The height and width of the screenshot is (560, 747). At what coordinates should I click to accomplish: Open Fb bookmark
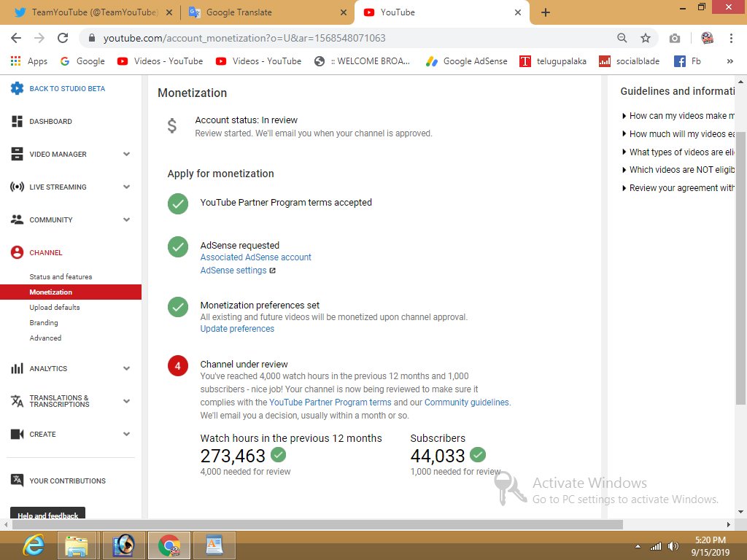pos(687,61)
